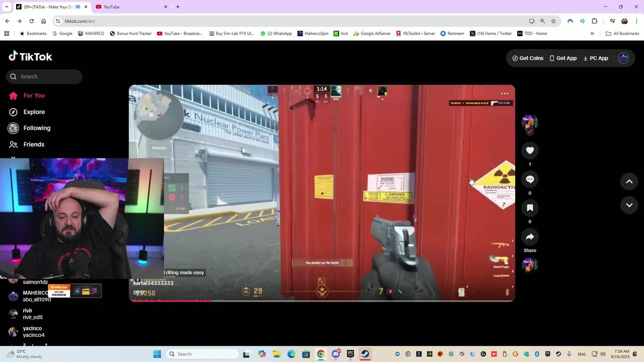Open the sound disc avatar below Share
644x362 pixels.
[x=530, y=265]
